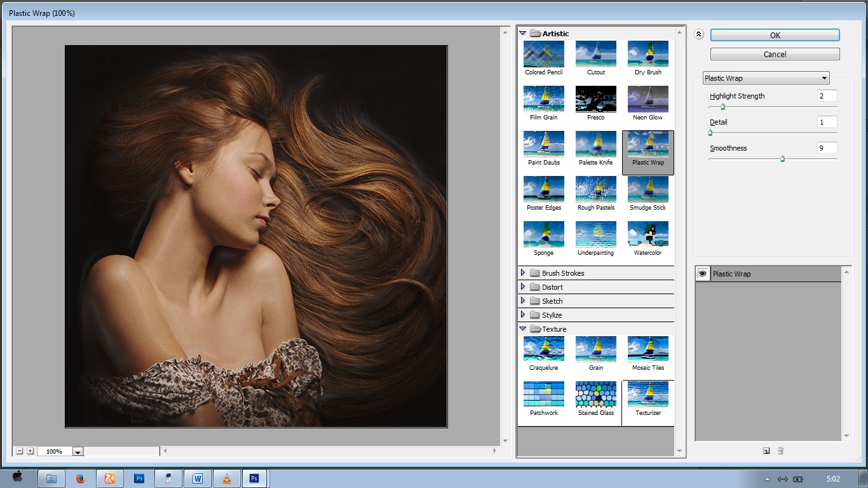Collapse the filter thumbnails panel with chevron button
The image size is (868, 488).
click(x=699, y=35)
